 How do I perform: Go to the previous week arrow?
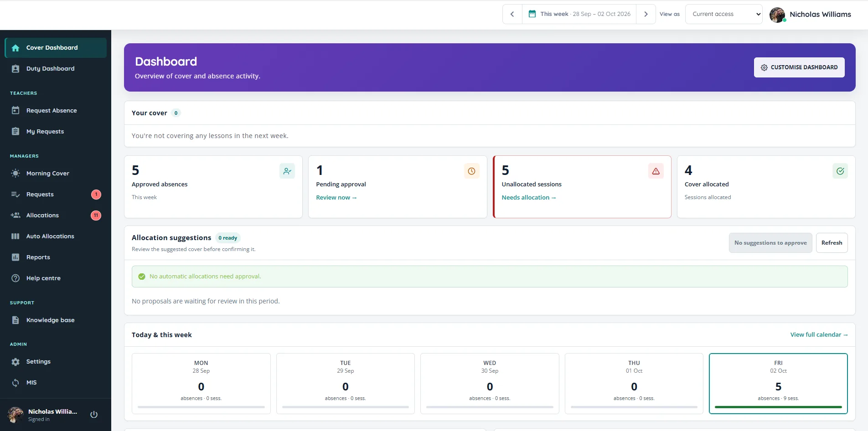coord(512,14)
